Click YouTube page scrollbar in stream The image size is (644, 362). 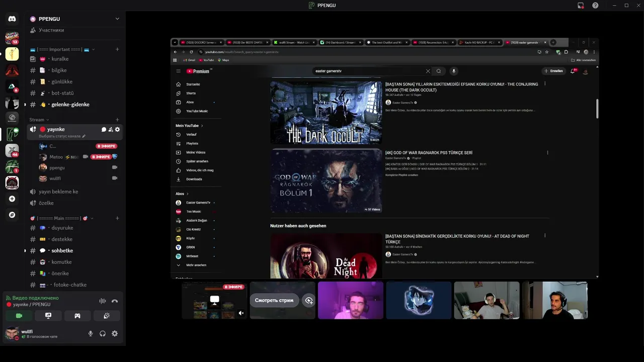597,109
